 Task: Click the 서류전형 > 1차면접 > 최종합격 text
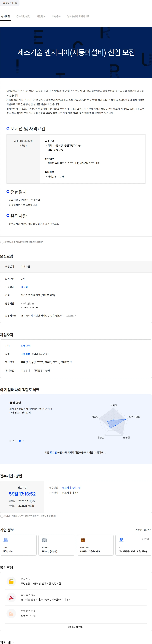tap(24, 200)
